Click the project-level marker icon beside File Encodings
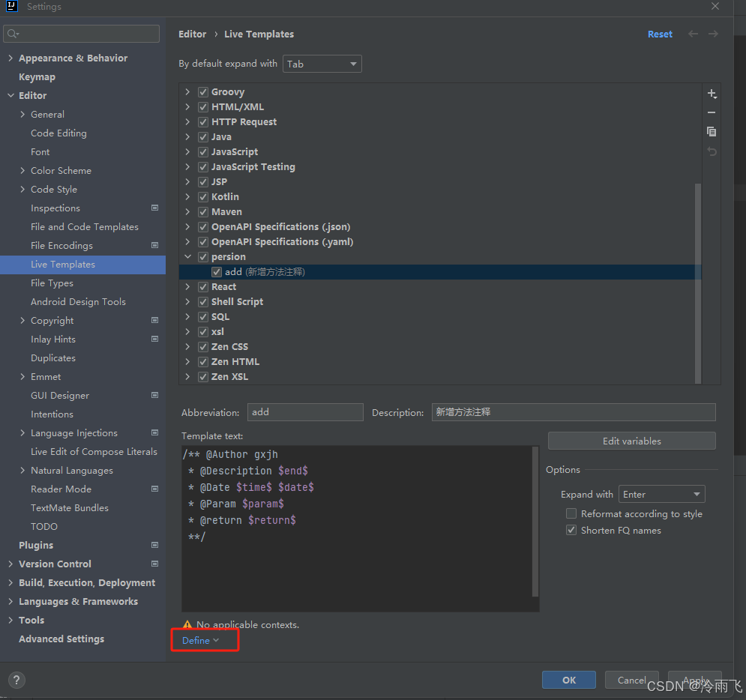Screen dimensions: 746x700 point(154,245)
